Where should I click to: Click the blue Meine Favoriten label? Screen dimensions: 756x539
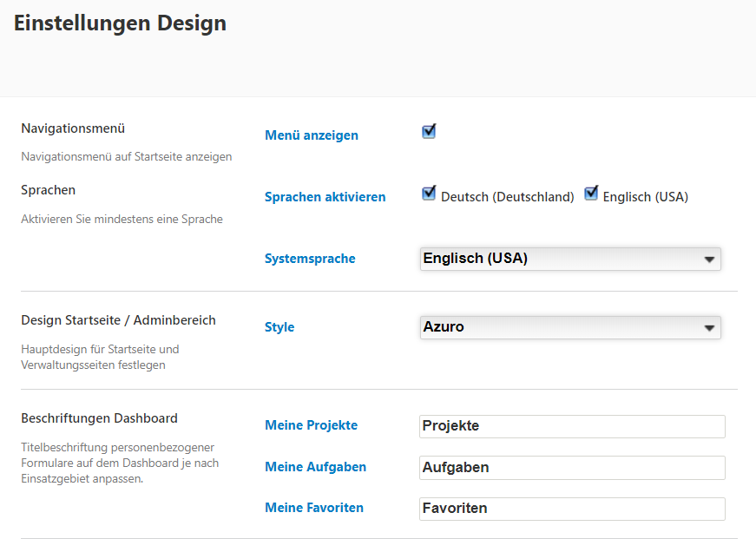[314, 508]
